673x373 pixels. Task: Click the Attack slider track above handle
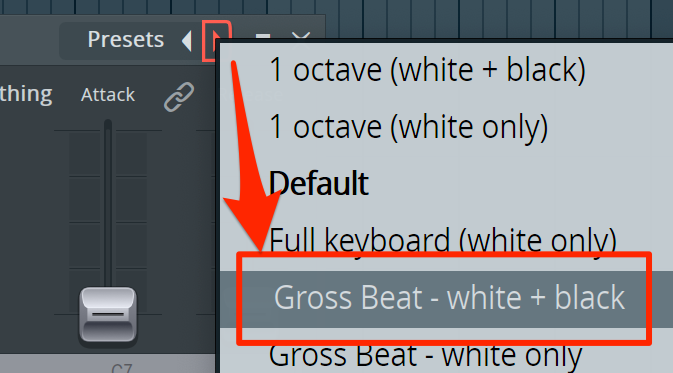pos(108,202)
